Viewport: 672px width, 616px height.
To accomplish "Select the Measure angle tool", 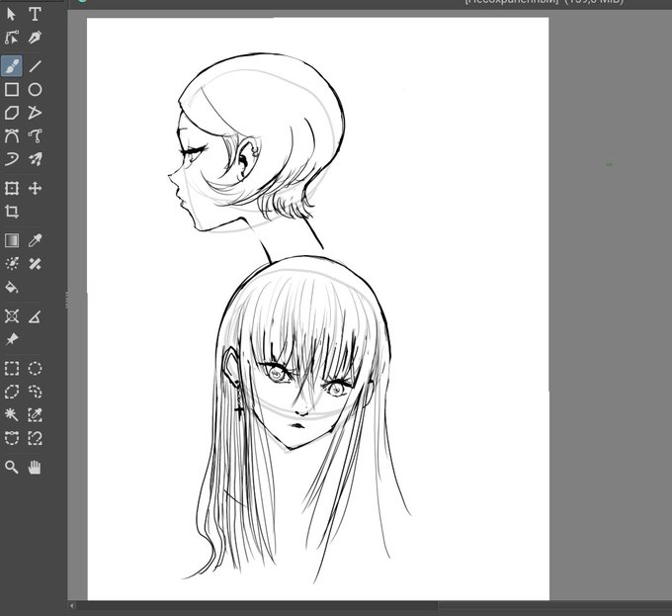I will (x=35, y=316).
